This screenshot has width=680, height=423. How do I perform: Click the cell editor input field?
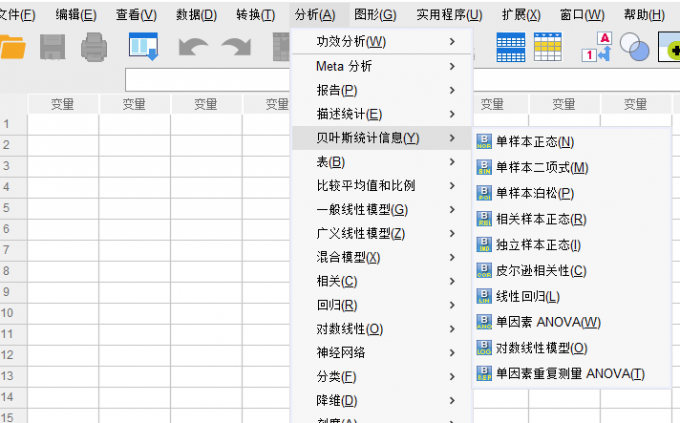coord(207,80)
